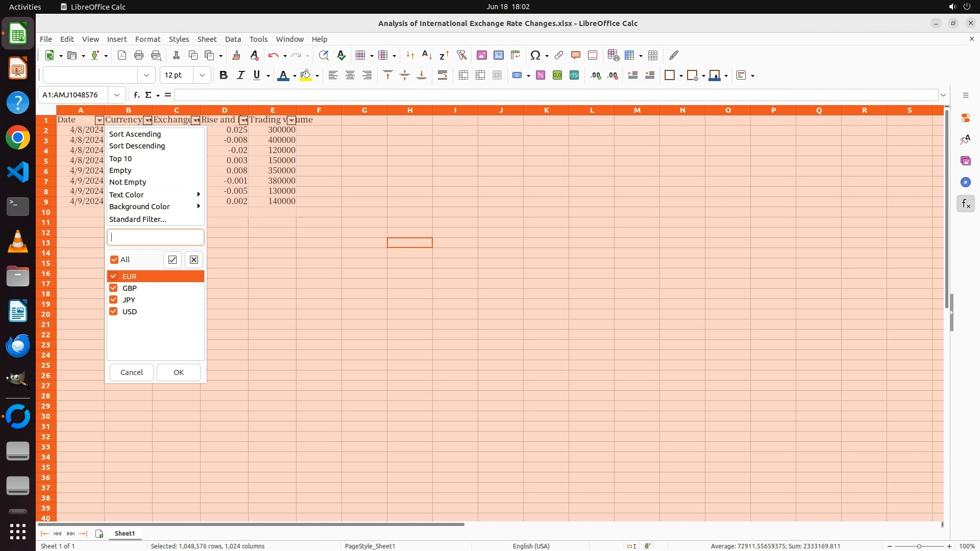Click the Format as Percent icon

click(x=541, y=76)
